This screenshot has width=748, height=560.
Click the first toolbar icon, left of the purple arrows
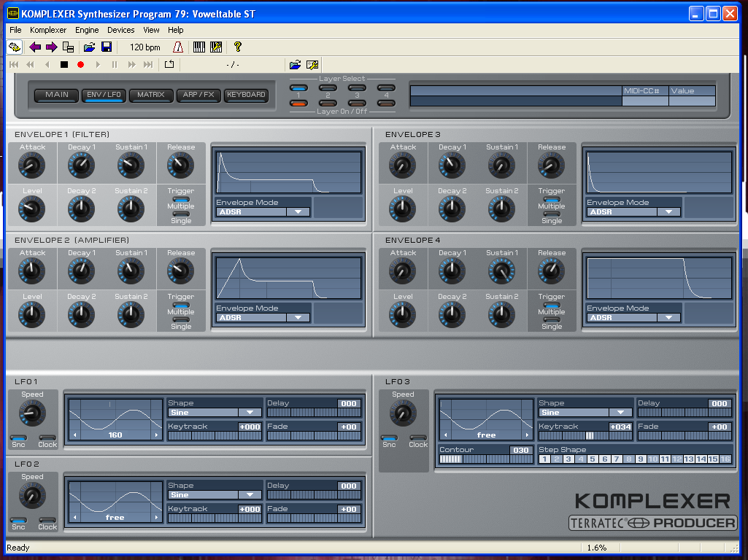coord(15,47)
